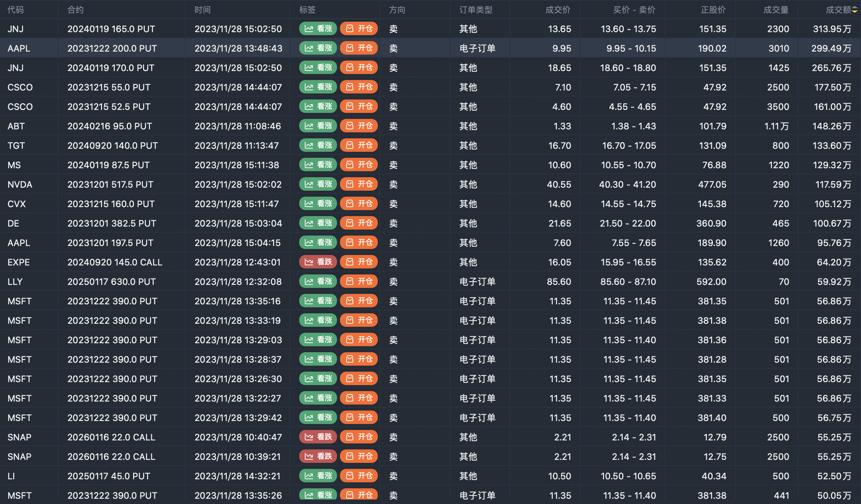The width and height of the screenshot is (861, 504).
Task: Click the 订单类型 column header
Action: [x=476, y=10]
